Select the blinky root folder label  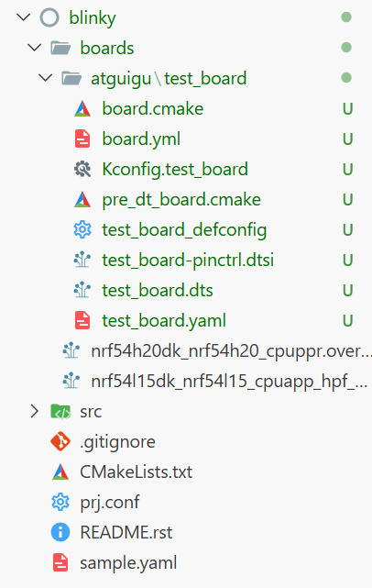coord(93,18)
